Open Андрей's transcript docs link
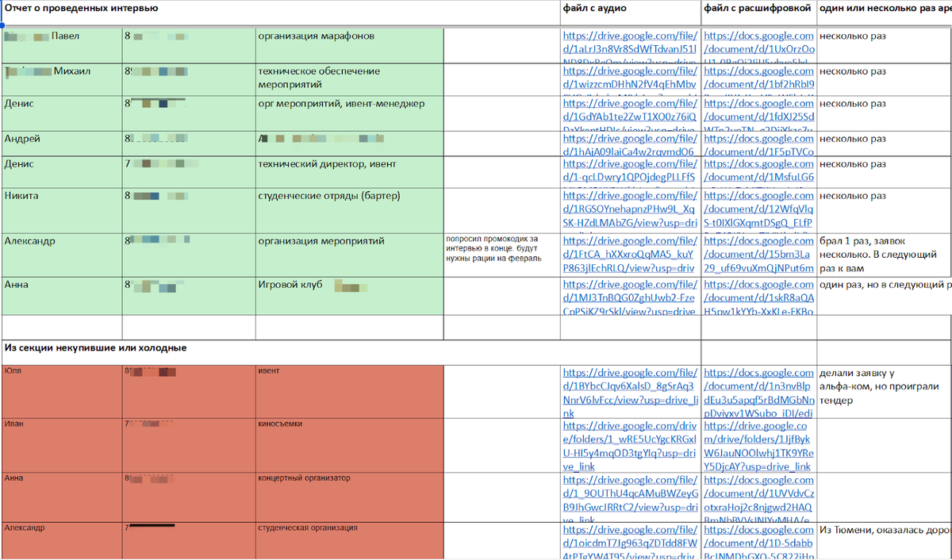The height and width of the screenshot is (560, 952). [759, 145]
